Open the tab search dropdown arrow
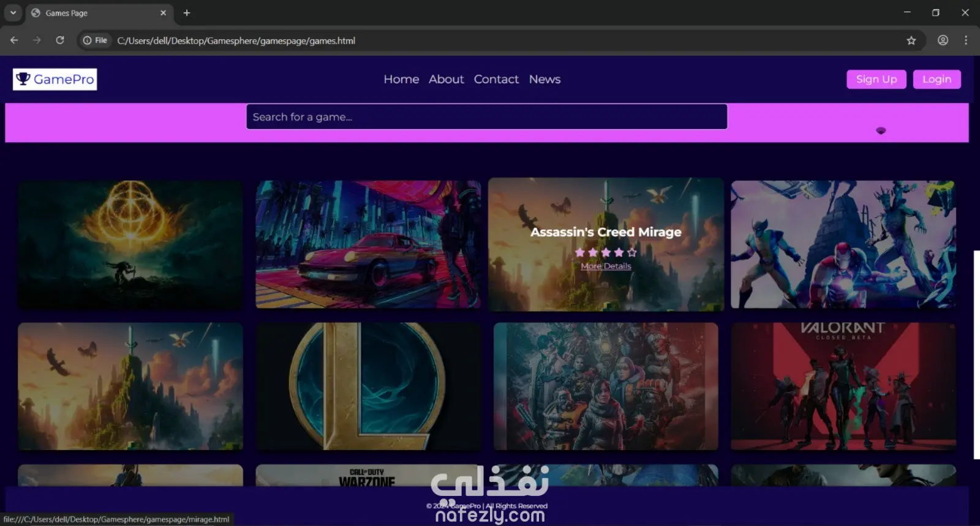 tap(13, 13)
